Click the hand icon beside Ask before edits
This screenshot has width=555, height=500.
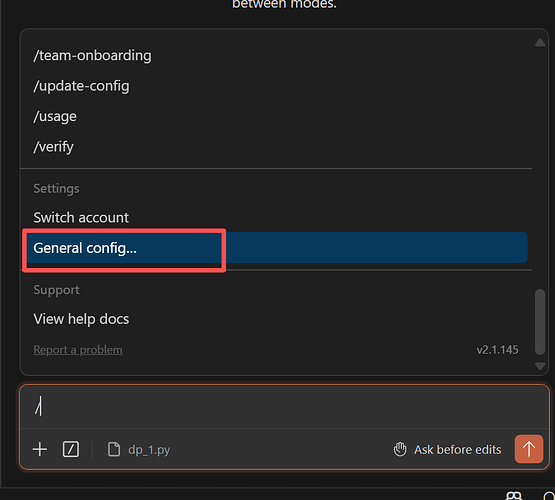(x=400, y=449)
